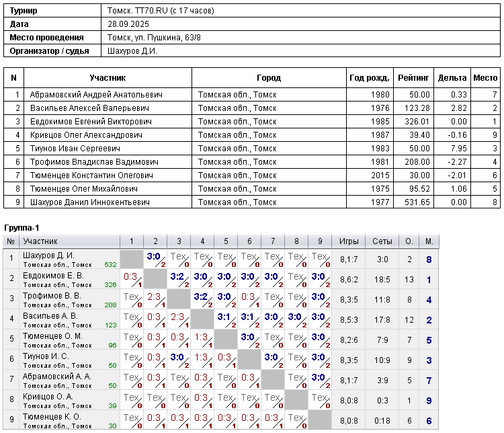The image size is (504, 433).
Task: Click the Игры column header in group table
Action: point(349,241)
